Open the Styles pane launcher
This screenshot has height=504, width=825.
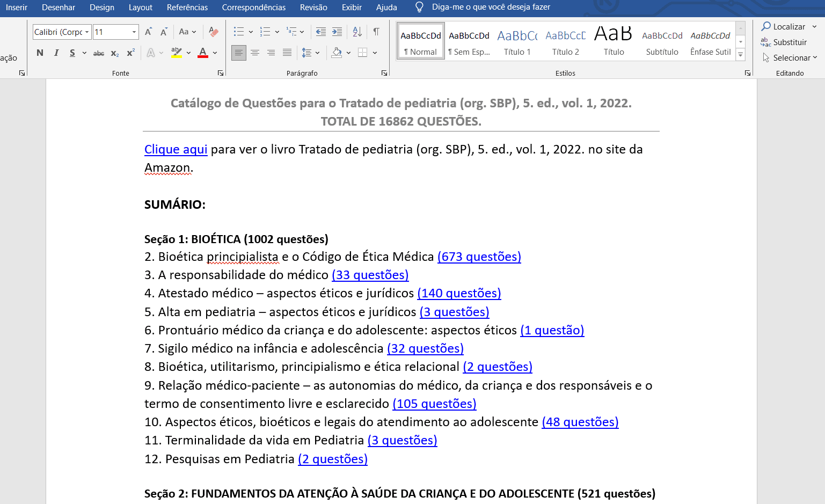tap(748, 73)
